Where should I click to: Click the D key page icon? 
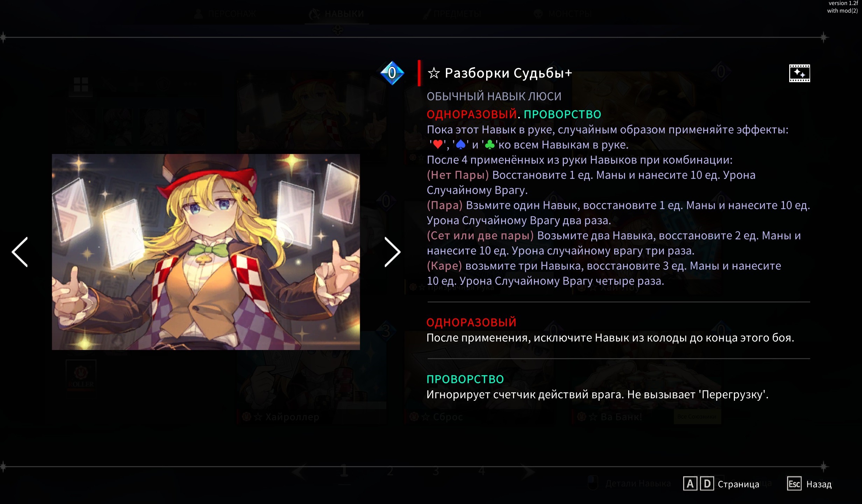[x=707, y=484]
